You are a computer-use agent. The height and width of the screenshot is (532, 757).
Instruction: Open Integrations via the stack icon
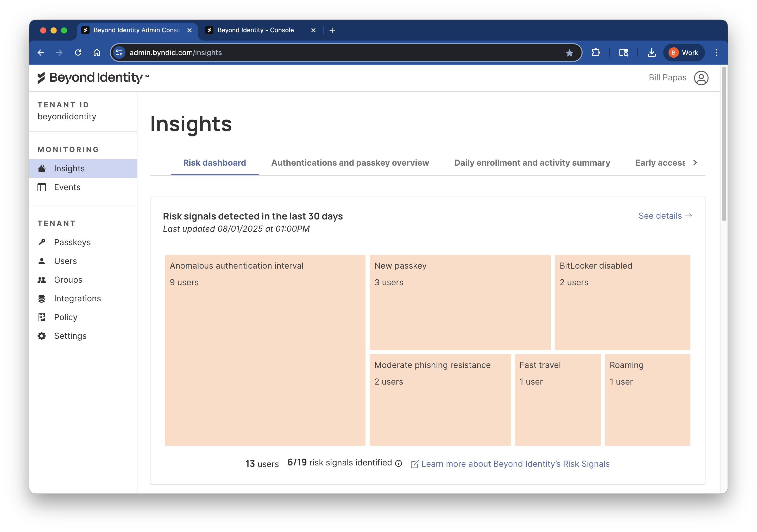[x=42, y=299]
